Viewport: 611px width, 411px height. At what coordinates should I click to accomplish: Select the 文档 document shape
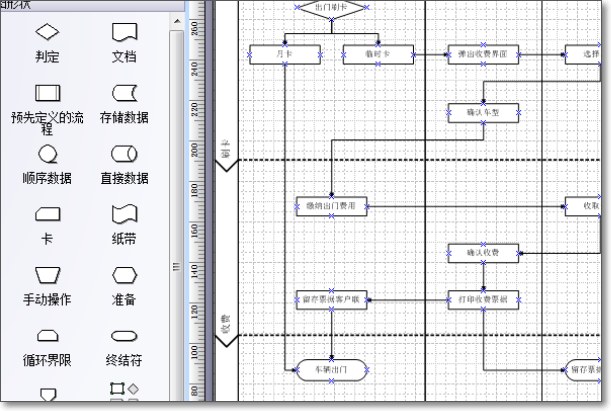pyautogui.click(x=124, y=32)
